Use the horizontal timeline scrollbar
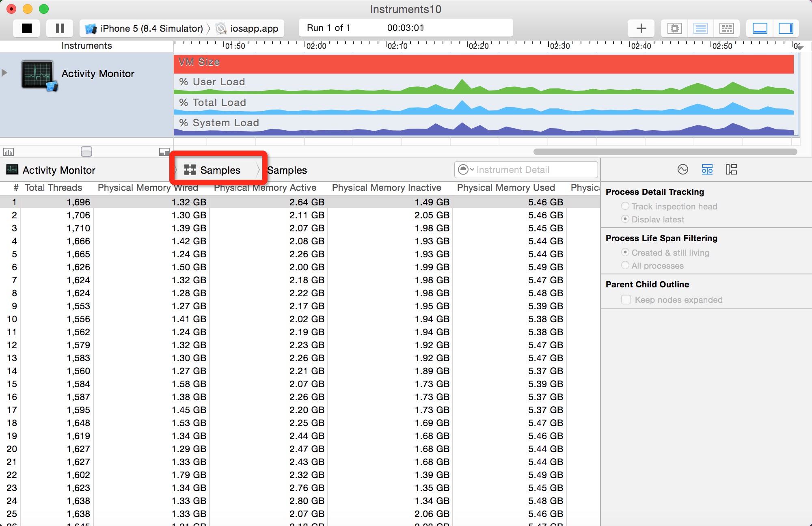The image size is (812, 526). click(x=665, y=152)
